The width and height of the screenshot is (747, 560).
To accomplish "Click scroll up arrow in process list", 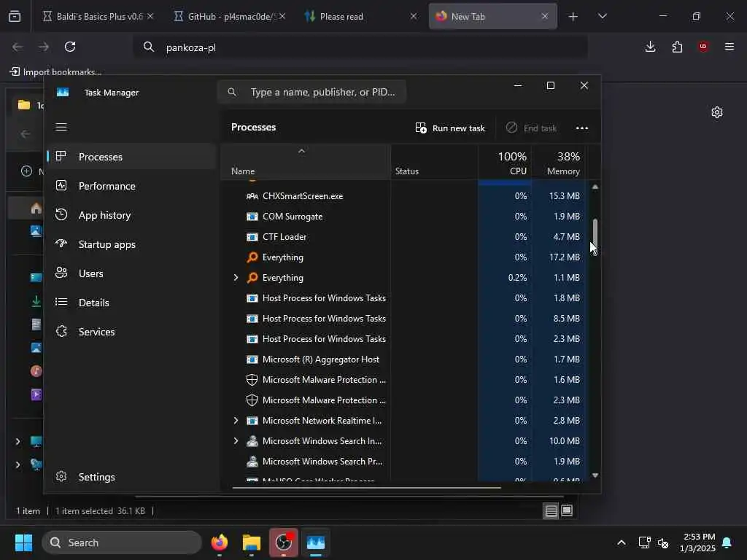I will tap(595, 187).
